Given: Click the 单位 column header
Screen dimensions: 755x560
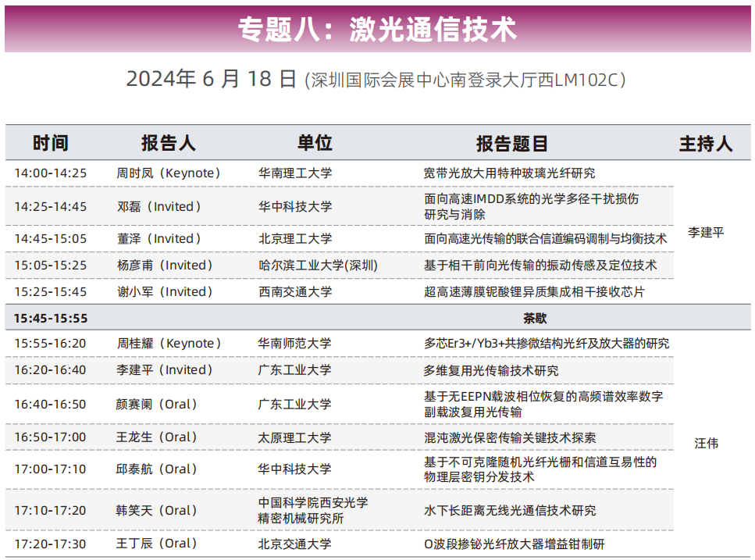Looking at the screenshot, I should [x=315, y=143].
